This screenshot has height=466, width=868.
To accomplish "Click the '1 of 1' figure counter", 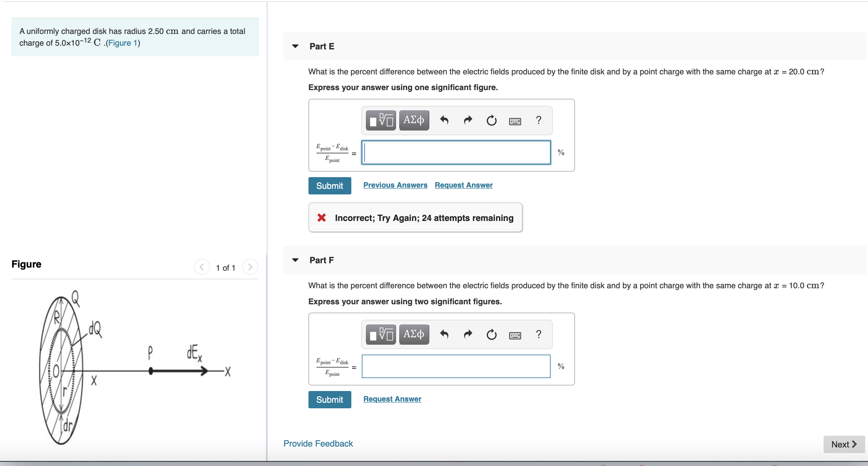I will coord(225,268).
